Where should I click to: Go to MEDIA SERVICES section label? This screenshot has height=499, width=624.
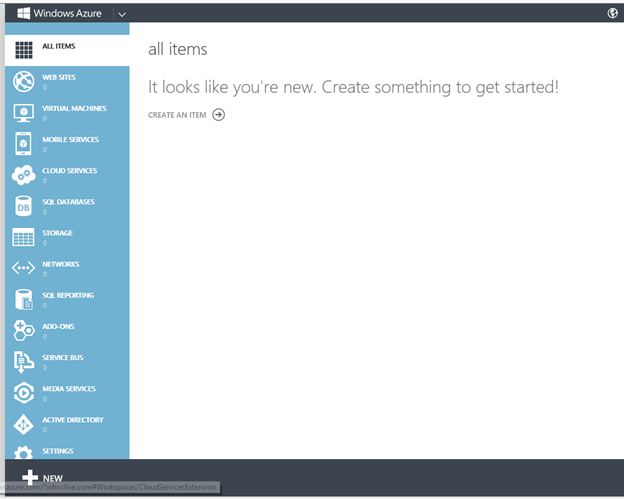pos(69,388)
